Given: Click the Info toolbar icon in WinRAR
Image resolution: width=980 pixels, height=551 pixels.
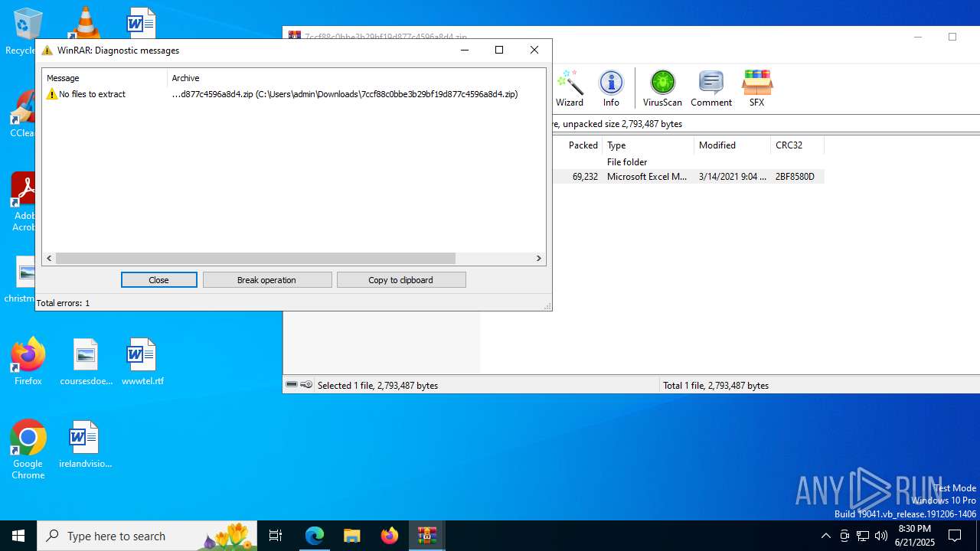Looking at the screenshot, I should (611, 88).
